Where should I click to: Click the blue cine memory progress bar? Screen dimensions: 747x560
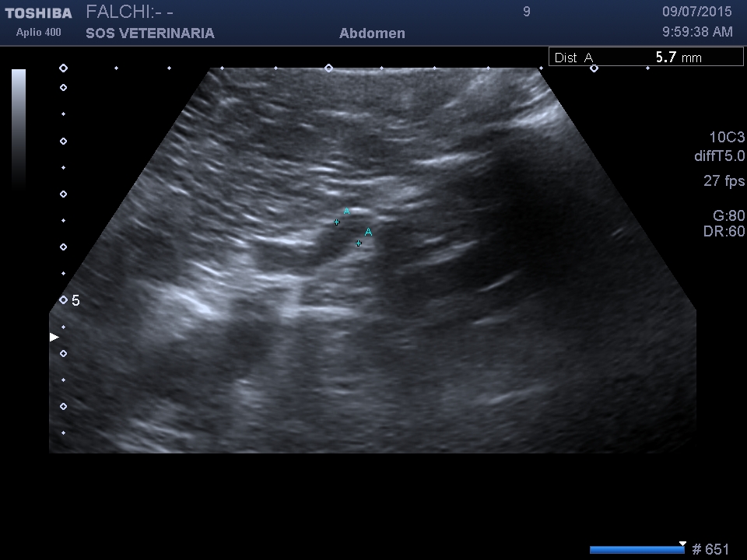coord(637,550)
